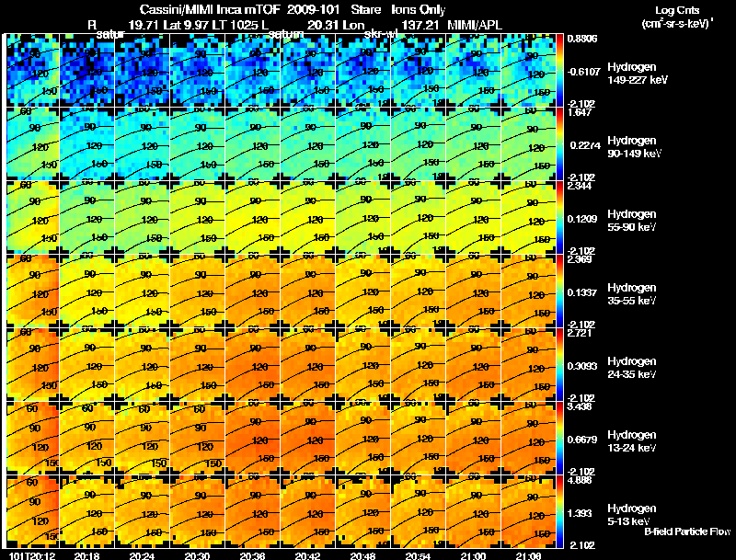Click the 0.6679 scale midpoint value
The width and height of the screenshot is (736, 560).
click(582, 440)
